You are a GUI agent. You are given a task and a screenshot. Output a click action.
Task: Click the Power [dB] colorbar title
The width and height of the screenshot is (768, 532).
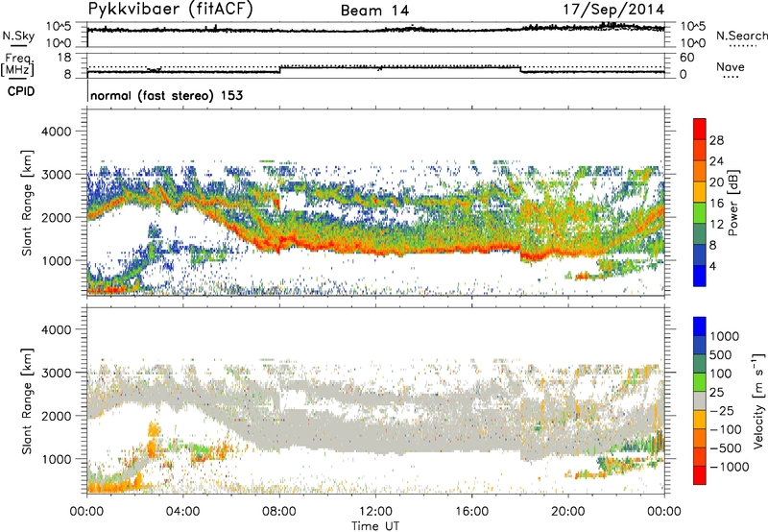click(732, 203)
